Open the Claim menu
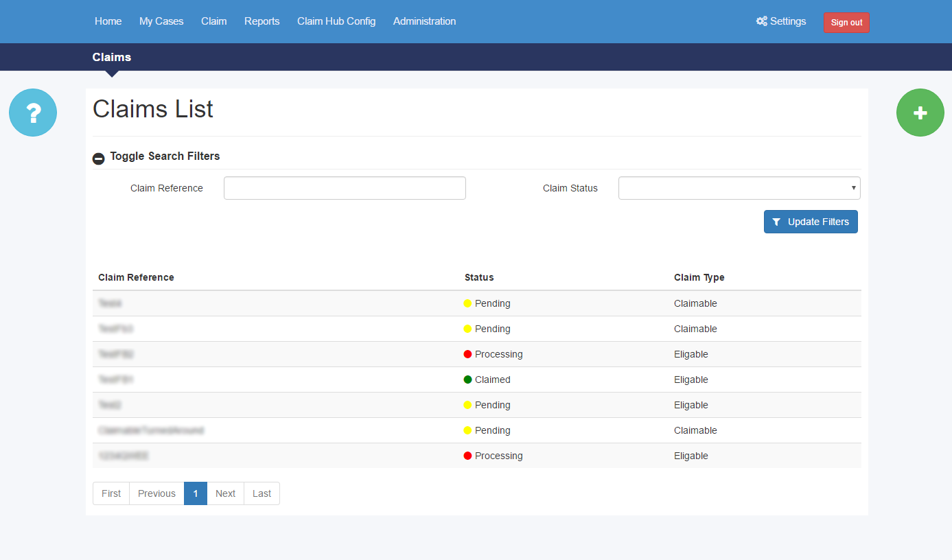 point(214,21)
